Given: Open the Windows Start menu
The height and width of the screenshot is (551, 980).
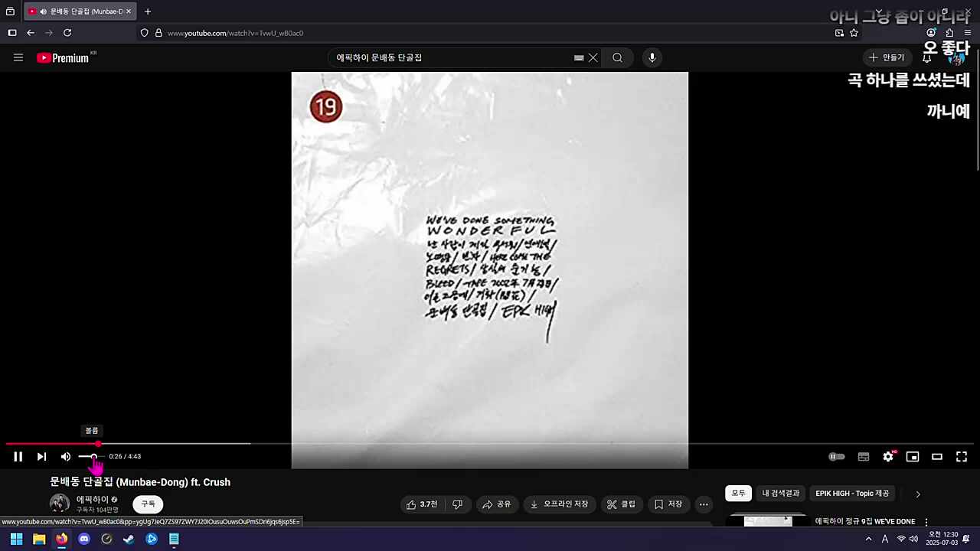Looking at the screenshot, I should pos(16,539).
